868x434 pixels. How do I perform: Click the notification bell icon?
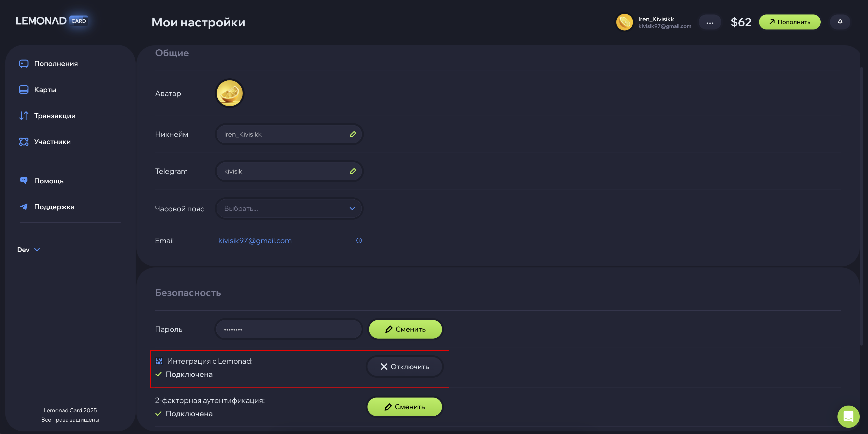point(840,22)
